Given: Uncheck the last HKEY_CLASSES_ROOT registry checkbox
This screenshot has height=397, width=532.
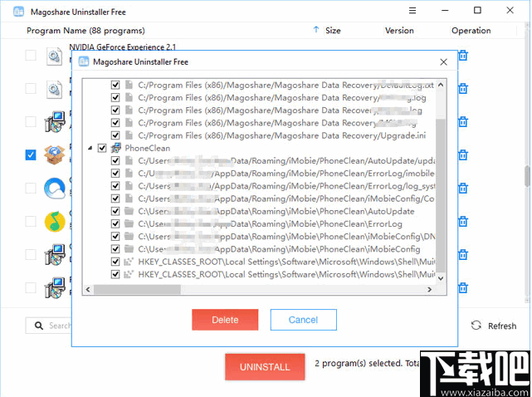Looking at the screenshot, I should pos(115,274).
